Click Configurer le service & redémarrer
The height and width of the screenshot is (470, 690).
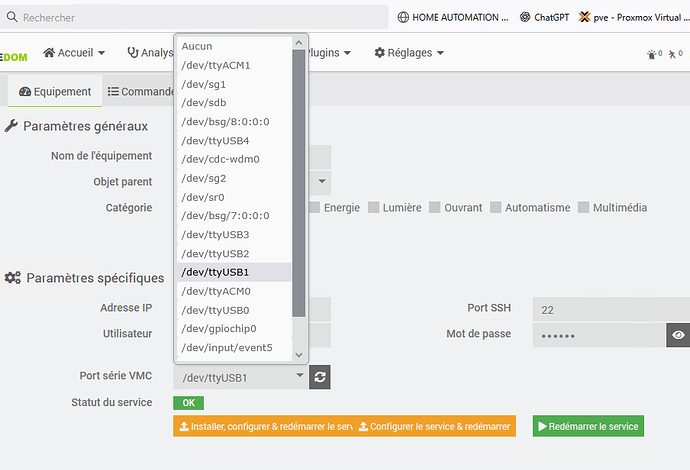pos(436,426)
